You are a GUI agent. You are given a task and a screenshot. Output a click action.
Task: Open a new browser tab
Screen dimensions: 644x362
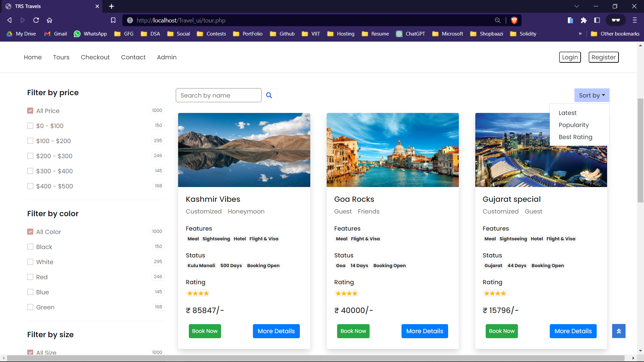(112, 6)
